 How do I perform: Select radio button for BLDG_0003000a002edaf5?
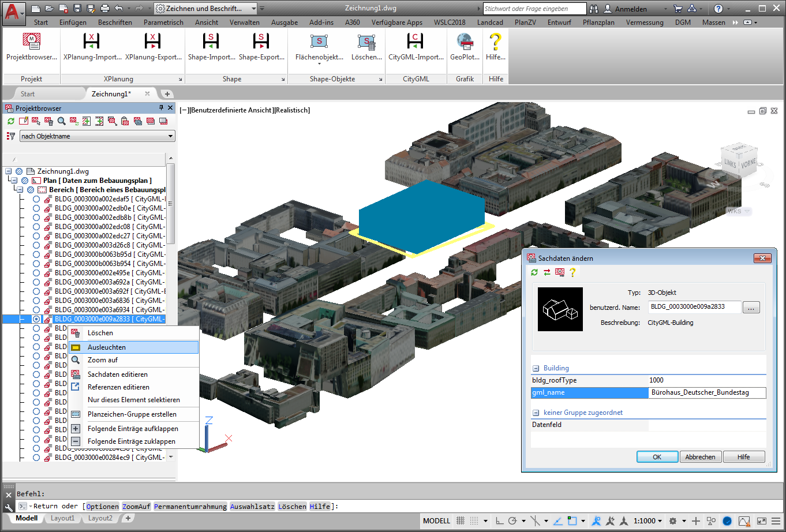(36, 199)
